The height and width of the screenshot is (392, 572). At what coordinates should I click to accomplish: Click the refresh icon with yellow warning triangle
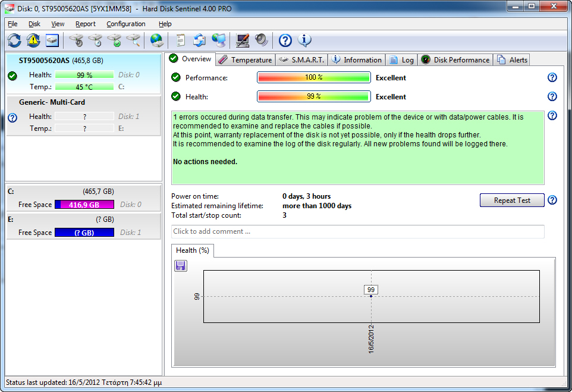(x=33, y=40)
